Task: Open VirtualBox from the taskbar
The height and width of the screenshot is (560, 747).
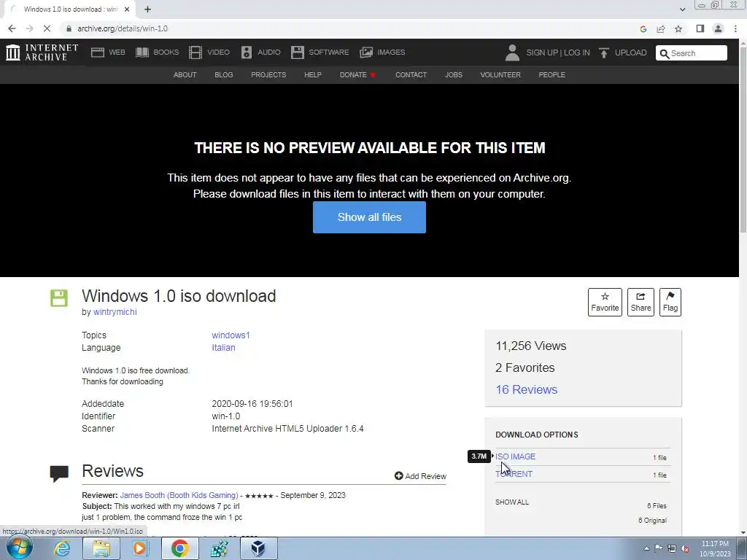Action: coord(258,548)
